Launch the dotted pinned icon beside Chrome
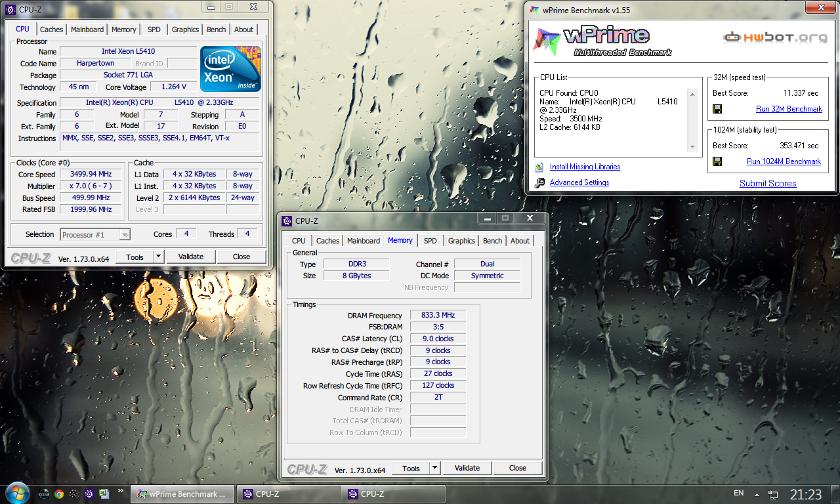840x504 pixels. click(74, 494)
